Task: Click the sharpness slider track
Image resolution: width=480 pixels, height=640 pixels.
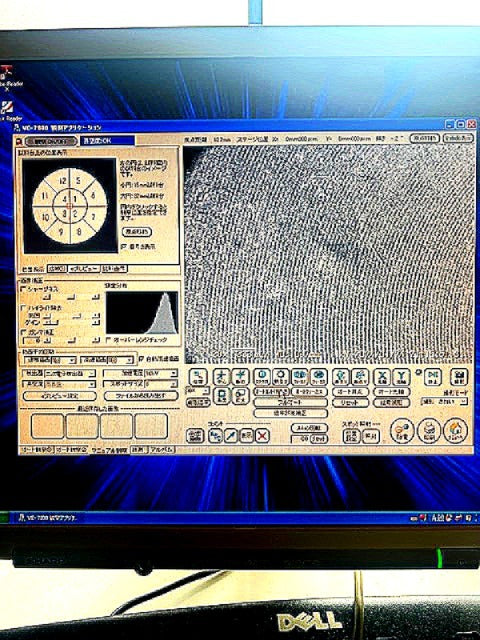Action: click(72, 297)
